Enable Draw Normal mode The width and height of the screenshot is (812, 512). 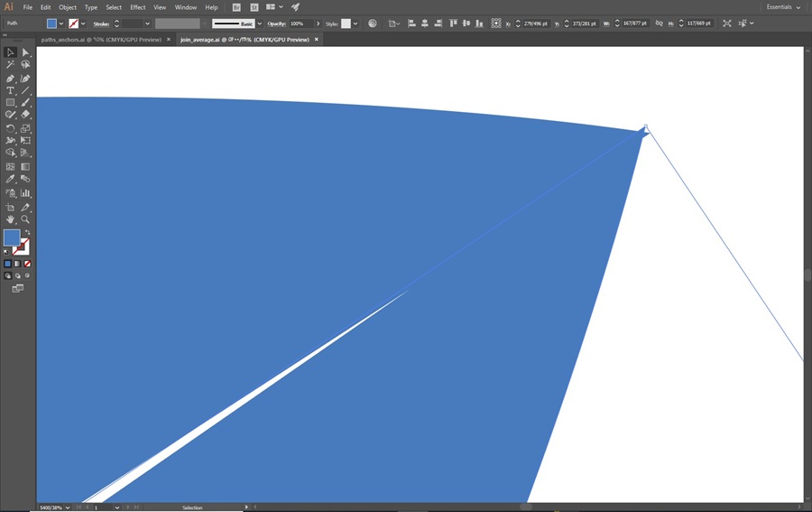pyautogui.click(x=7, y=275)
